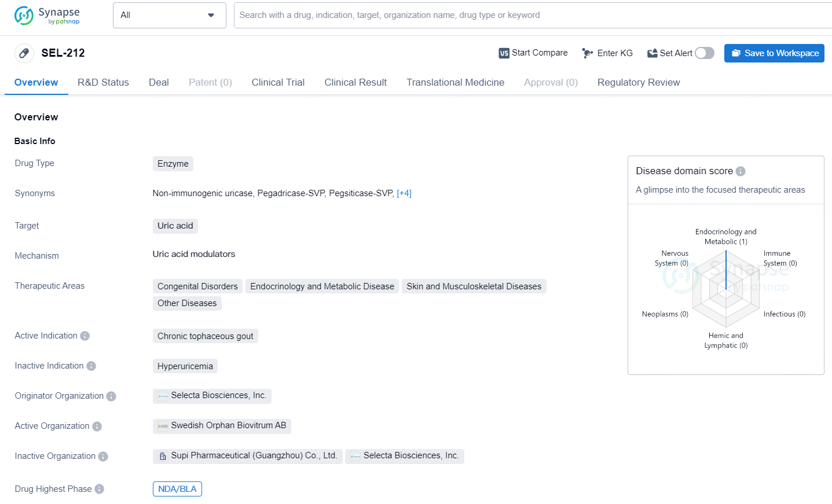This screenshot has height=504, width=832.
Task: Click the Drug Highest Phase info icon
Action: coord(100,490)
